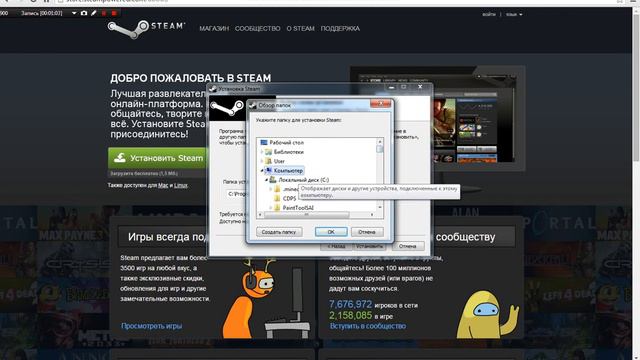Click the 2,158,085 in-game count
640x360 pixels.
(351, 315)
